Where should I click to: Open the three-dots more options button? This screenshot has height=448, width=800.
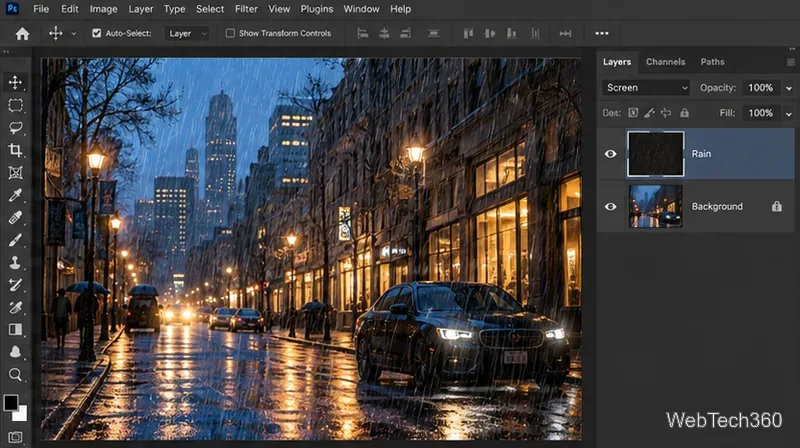coord(602,33)
